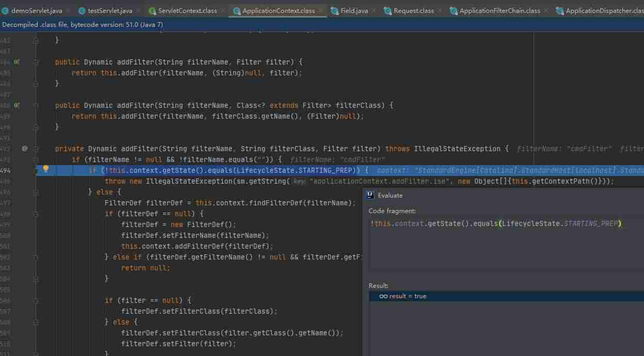Click the Evaluate dialog title icon
This screenshot has width=644, height=356.
(x=370, y=195)
